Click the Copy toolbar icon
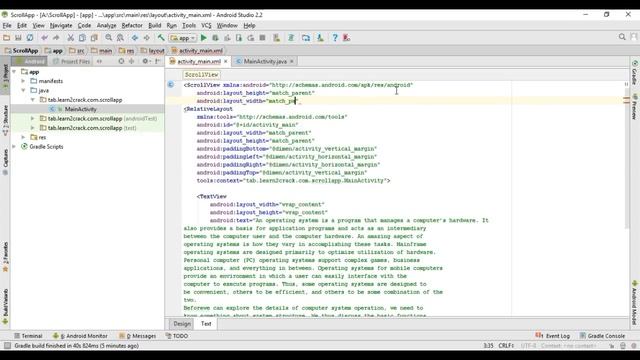This screenshot has height=360, width=640. pos(82,38)
